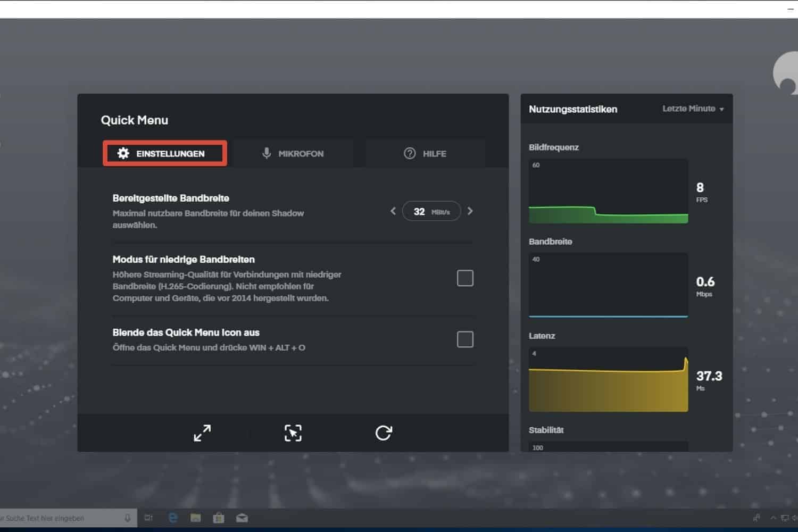Click the Bandbreite graph

[609, 285]
